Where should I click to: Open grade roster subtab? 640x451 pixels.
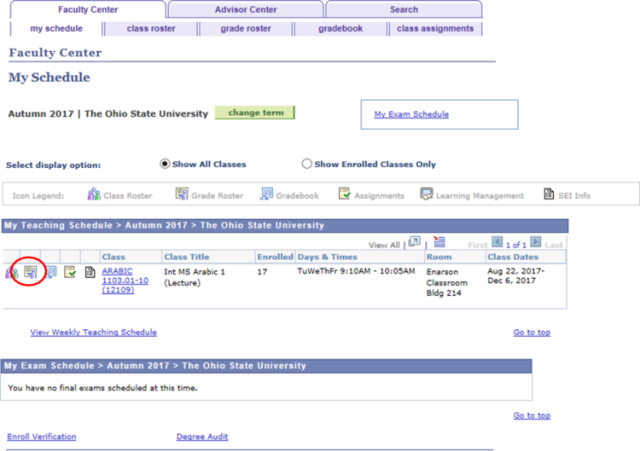(246, 29)
